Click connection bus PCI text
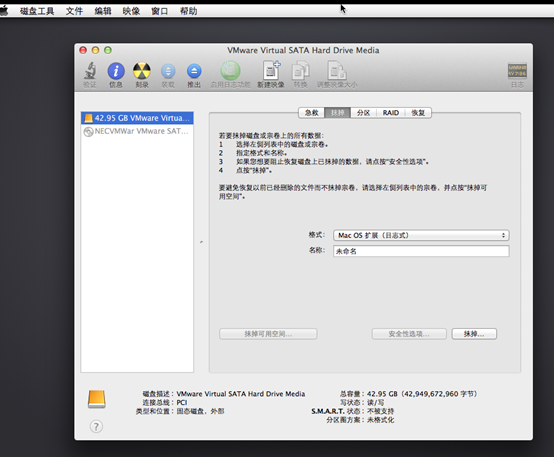554x457 pixels. 182,403
